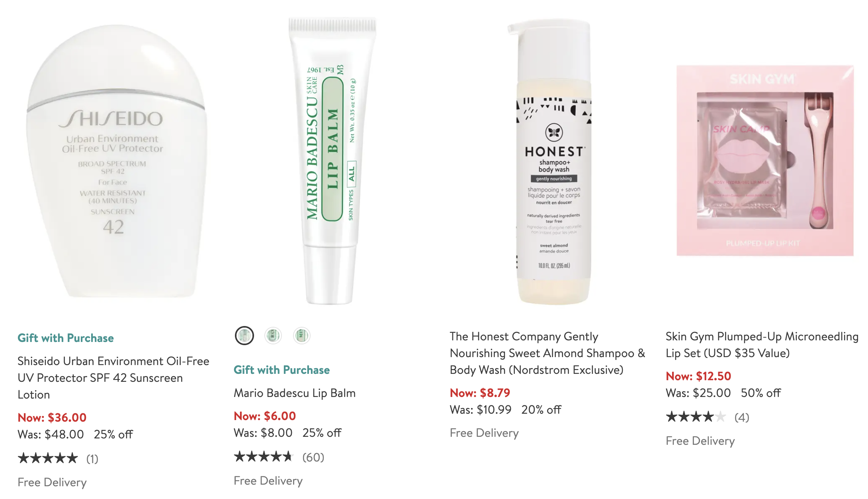The image size is (868, 499).
Task: Open Skin Gym Plumped-Up Microneedling Lip Set title
Action: point(762,345)
